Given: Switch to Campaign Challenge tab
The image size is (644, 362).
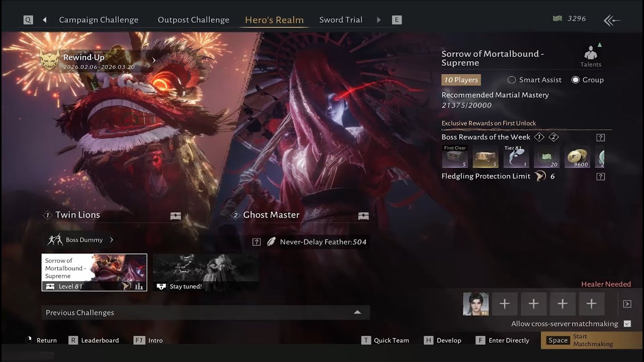Looking at the screenshot, I should point(99,20).
